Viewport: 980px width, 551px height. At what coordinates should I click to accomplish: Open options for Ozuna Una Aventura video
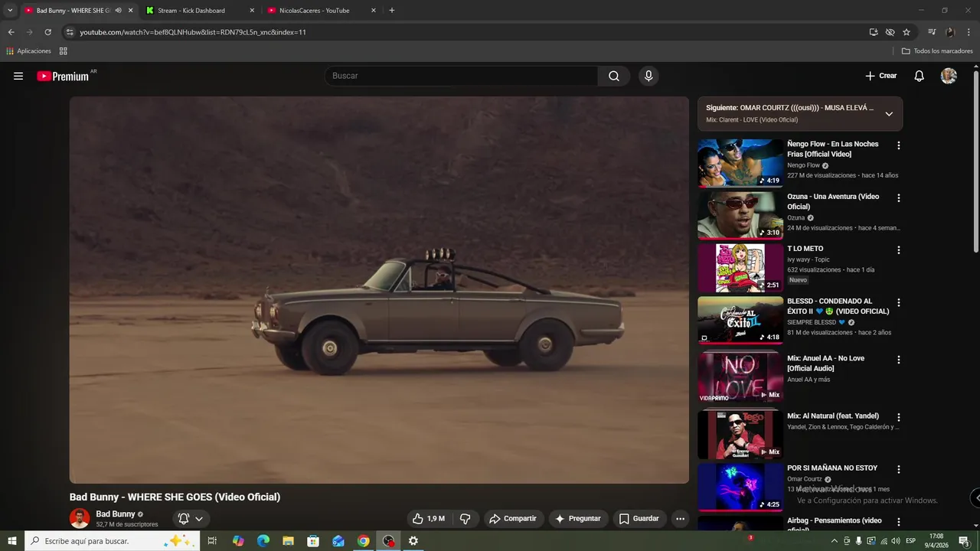tap(899, 197)
